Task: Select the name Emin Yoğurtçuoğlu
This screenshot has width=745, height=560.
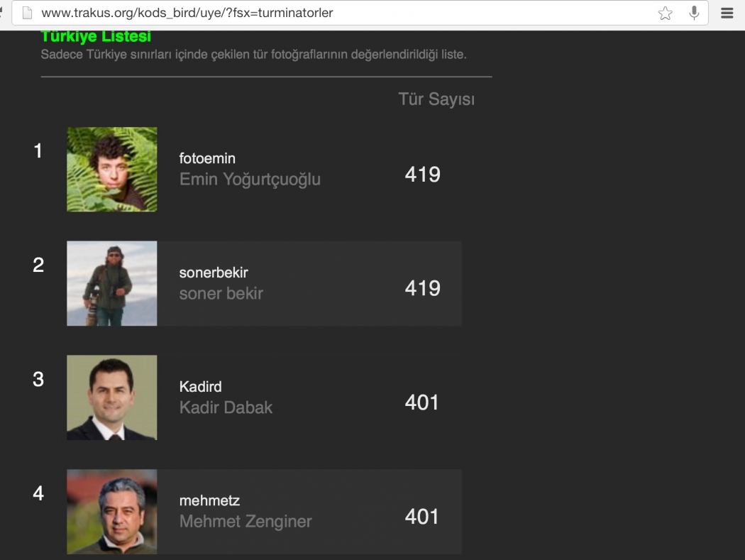Action: 250,180
